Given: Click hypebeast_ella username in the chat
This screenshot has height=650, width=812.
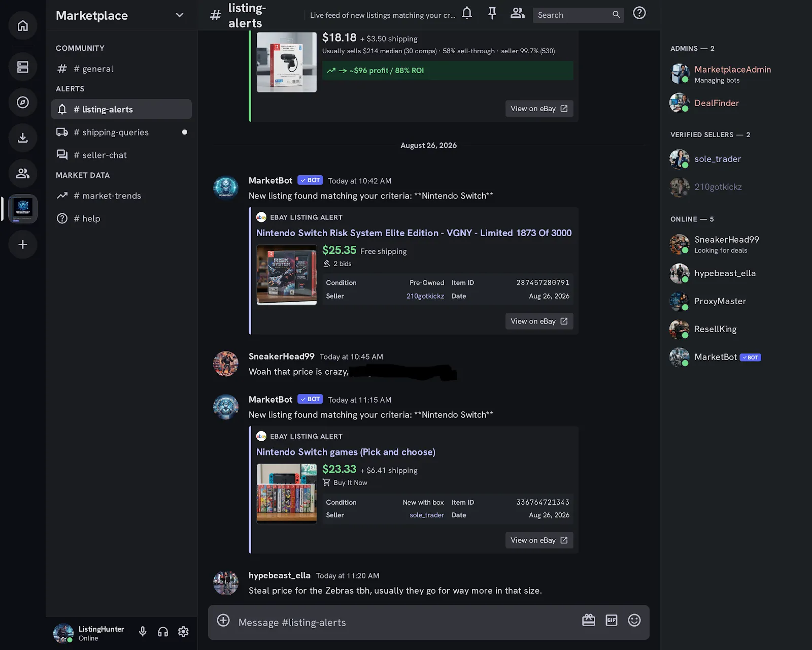Looking at the screenshot, I should pyautogui.click(x=280, y=575).
